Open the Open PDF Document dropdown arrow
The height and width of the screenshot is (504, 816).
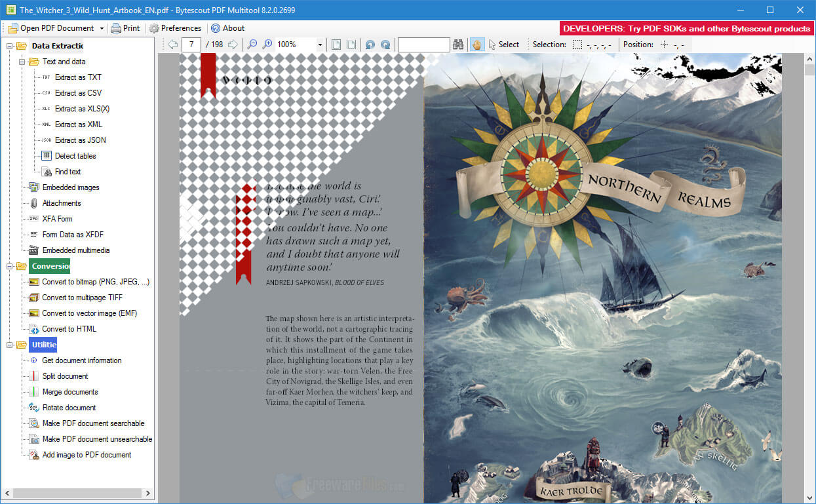[x=102, y=28]
